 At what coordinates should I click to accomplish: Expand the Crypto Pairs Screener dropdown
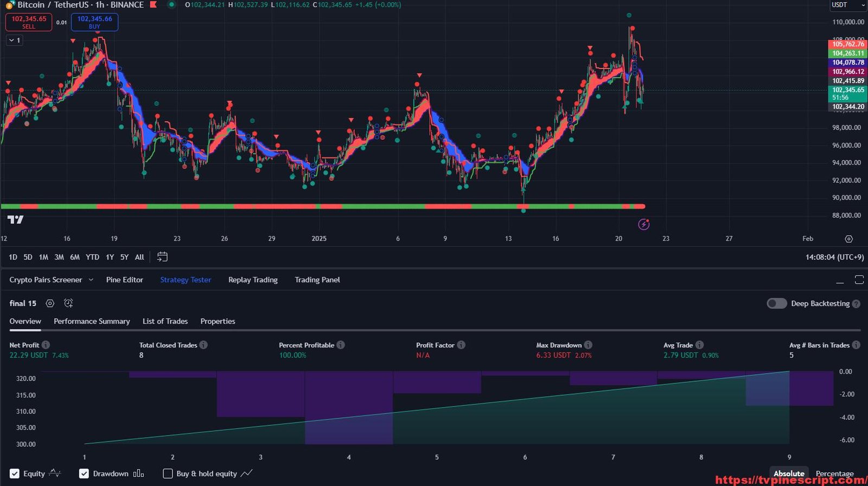click(x=91, y=280)
